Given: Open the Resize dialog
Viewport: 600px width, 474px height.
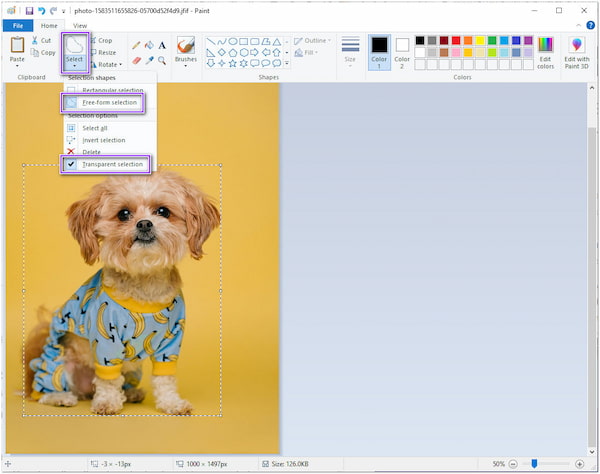Looking at the screenshot, I should (103, 52).
